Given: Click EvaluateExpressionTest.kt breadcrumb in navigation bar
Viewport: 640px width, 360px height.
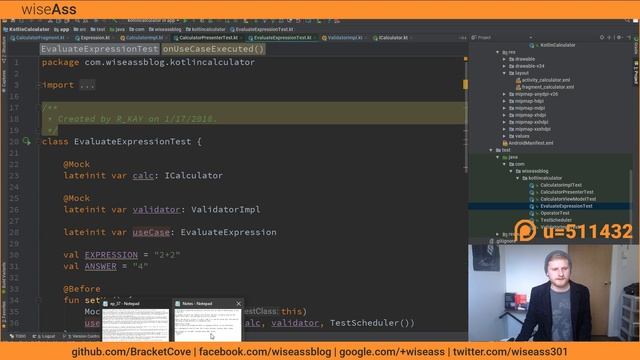Looking at the screenshot, I should (x=262, y=29).
